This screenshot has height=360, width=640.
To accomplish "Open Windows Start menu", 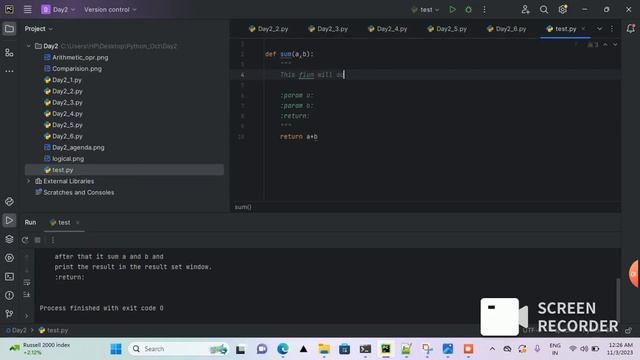I will (116, 349).
